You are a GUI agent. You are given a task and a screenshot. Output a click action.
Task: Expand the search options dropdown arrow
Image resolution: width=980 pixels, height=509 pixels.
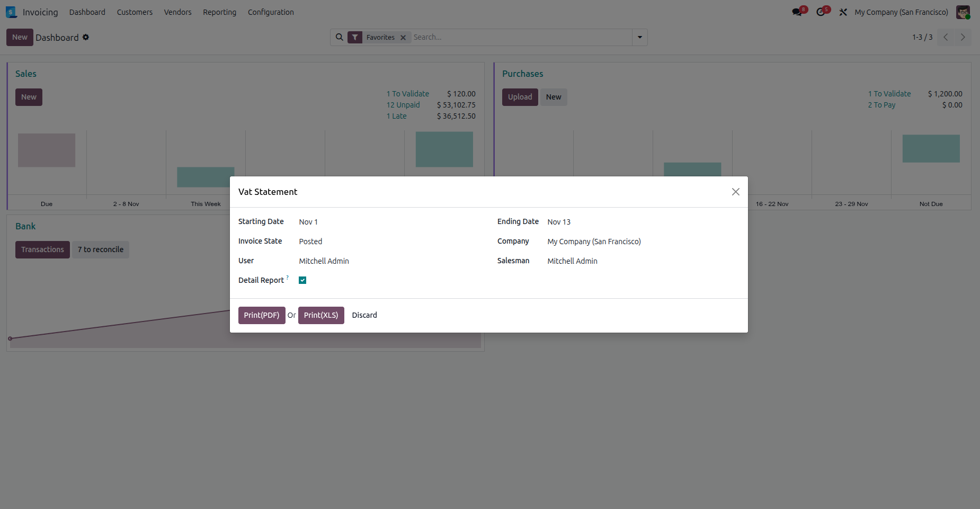tap(639, 37)
